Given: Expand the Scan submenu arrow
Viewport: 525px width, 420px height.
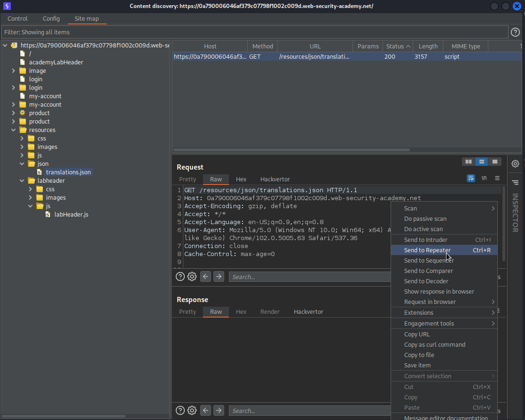Looking at the screenshot, I should [x=493, y=208].
